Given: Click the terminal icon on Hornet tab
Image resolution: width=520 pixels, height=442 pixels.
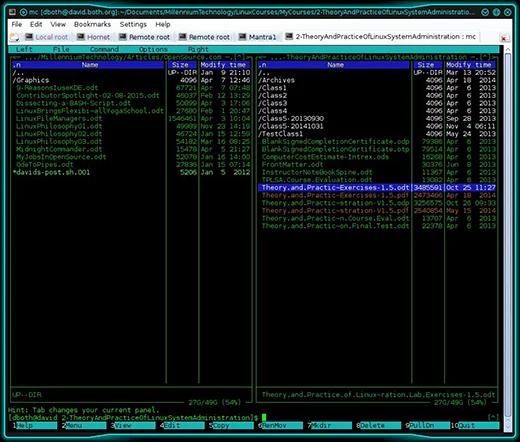Looking at the screenshot, I should click(81, 37).
